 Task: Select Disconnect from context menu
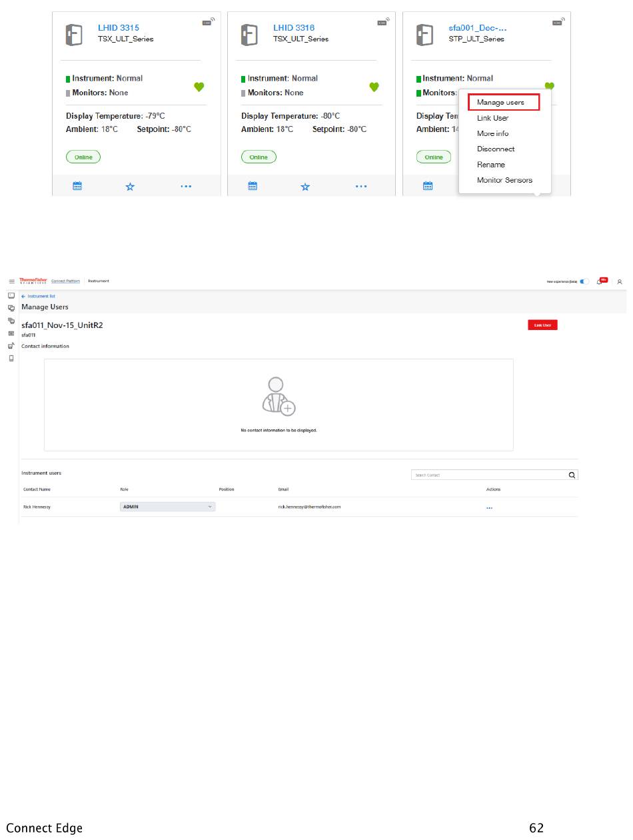click(496, 149)
